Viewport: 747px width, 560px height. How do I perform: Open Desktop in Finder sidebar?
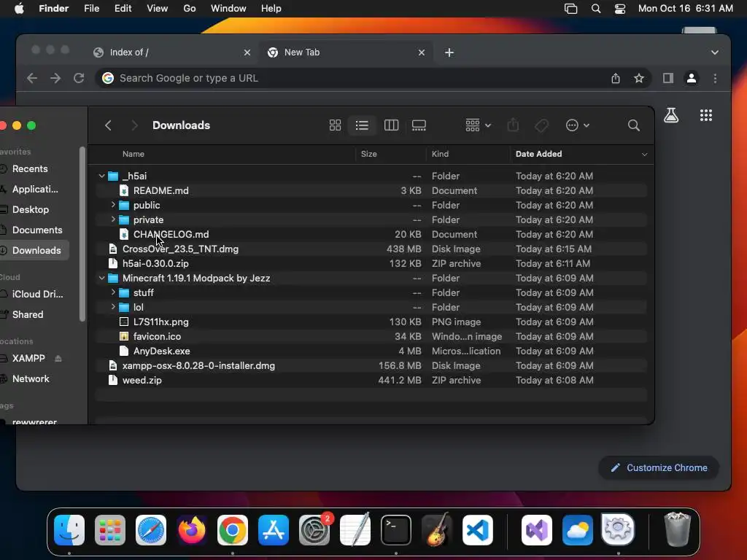[31, 209]
